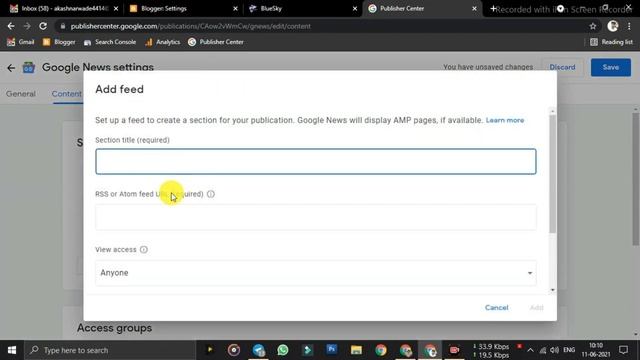Click the back arrow beside Google News settings
Screen dimensions: 640x360
click(x=11, y=68)
